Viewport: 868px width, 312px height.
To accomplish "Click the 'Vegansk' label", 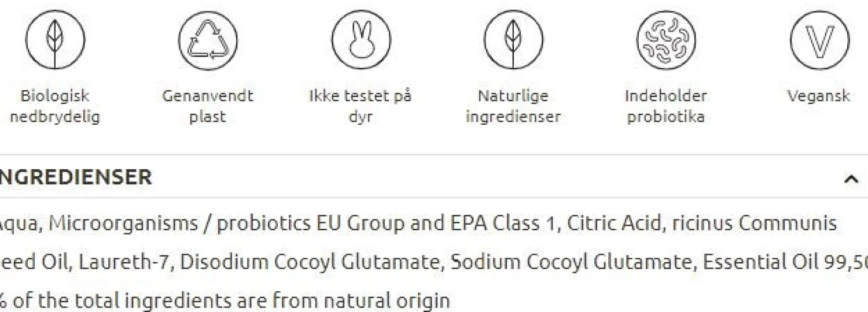I will (x=819, y=96).
